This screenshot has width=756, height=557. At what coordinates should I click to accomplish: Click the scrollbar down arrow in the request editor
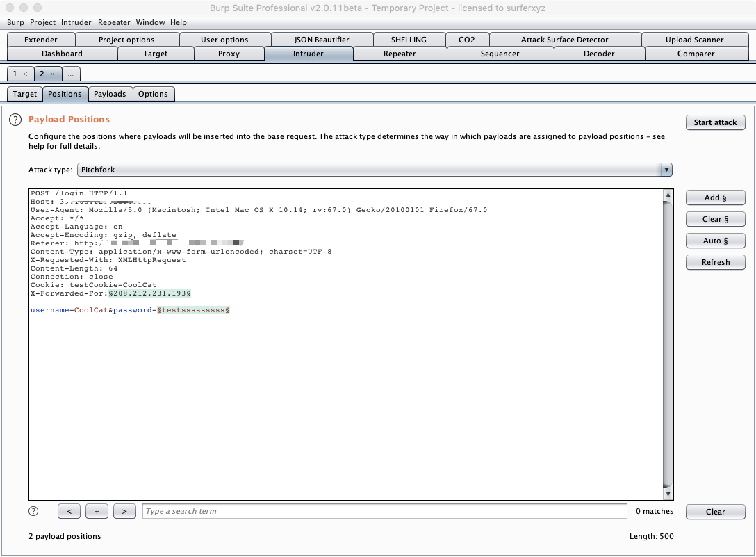(x=668, y=493)
